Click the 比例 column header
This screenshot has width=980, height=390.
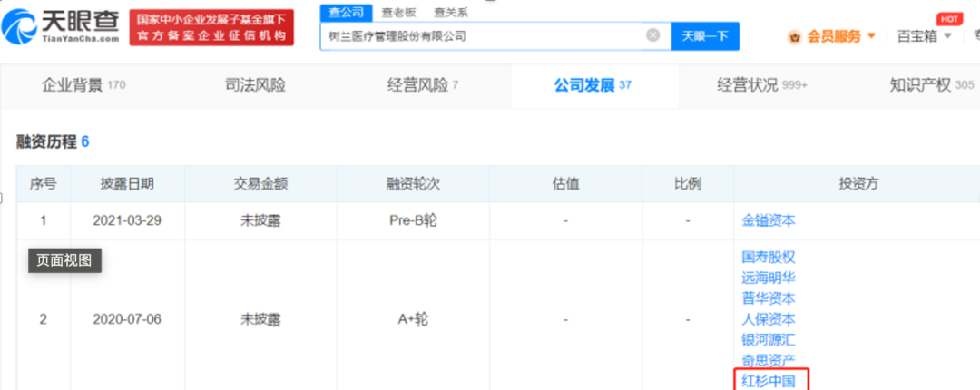click(x=688, y=184)
